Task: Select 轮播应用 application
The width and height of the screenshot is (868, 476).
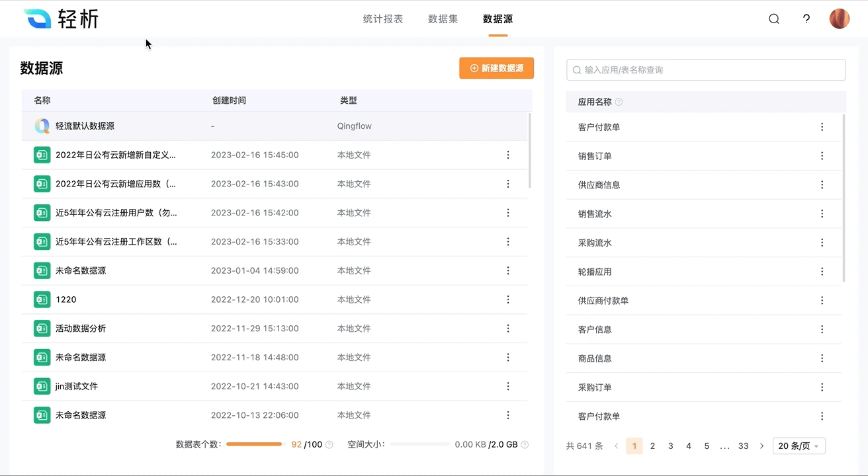Action: pos(595,272)
